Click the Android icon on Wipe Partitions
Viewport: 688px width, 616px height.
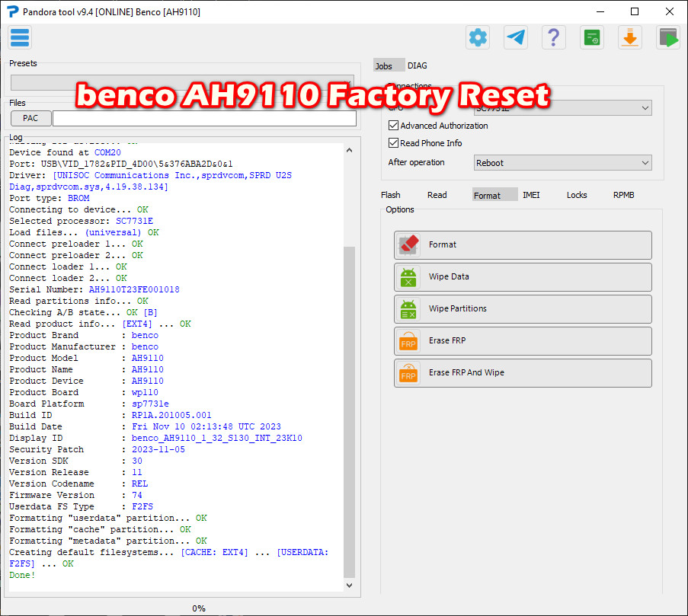click(x=408, y=309)
